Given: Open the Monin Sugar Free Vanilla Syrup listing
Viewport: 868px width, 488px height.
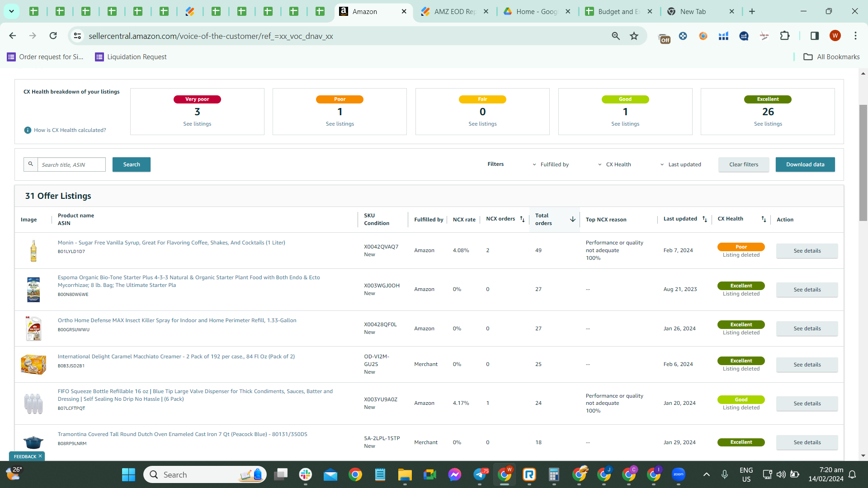Looking at the screenshot, I should pos(171,243).
